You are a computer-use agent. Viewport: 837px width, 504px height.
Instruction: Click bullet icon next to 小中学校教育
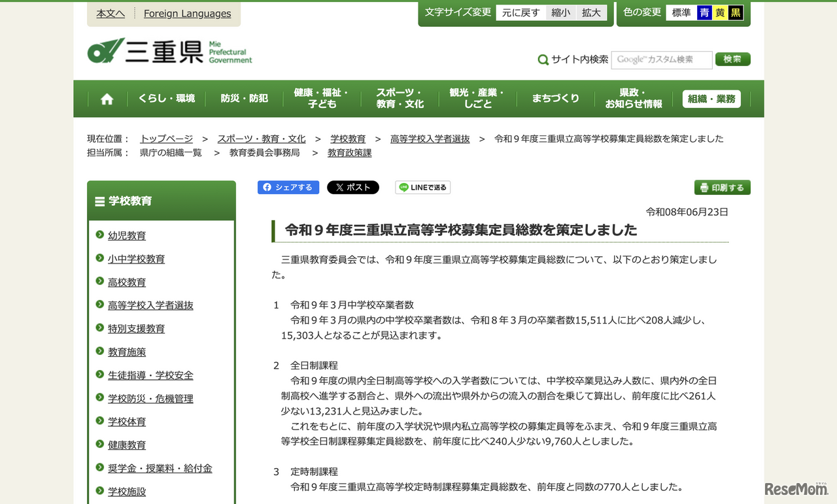tap(99, 258)
